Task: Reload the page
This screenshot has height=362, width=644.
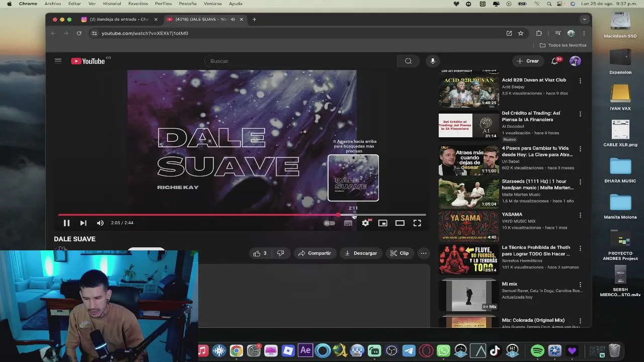Action: [79, 33]
